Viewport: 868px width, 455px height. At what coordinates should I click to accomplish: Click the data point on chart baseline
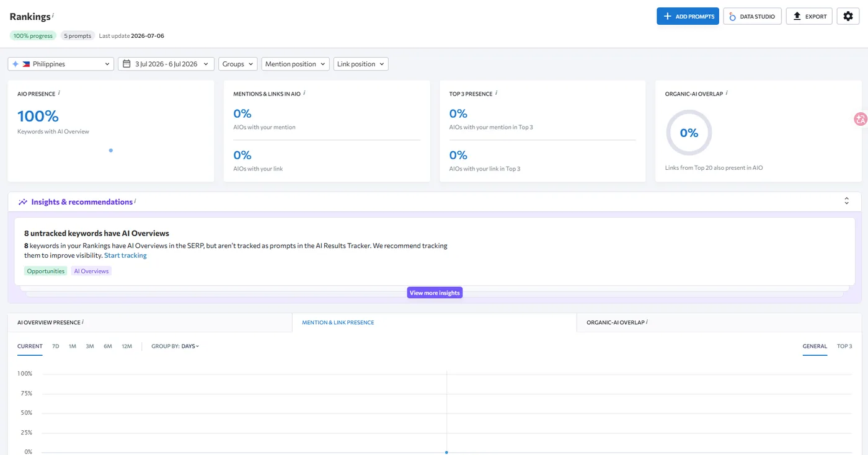click(x=446, y=452)
